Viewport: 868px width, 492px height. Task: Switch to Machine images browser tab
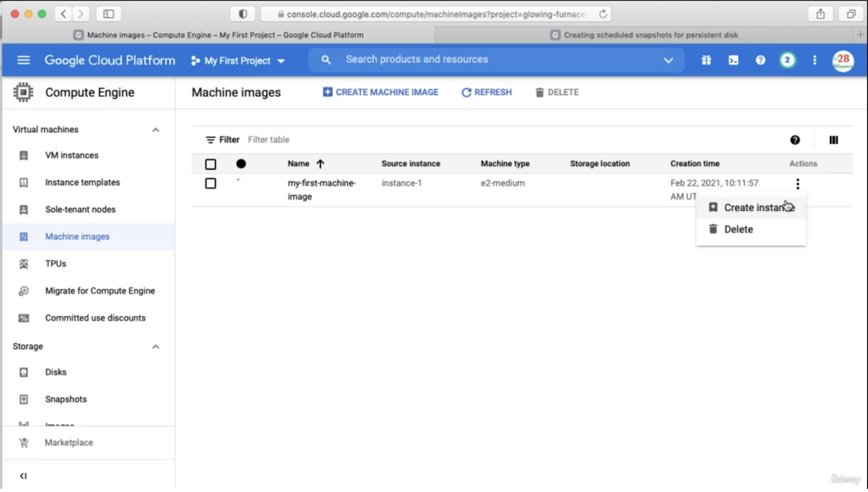pos(219,35)
